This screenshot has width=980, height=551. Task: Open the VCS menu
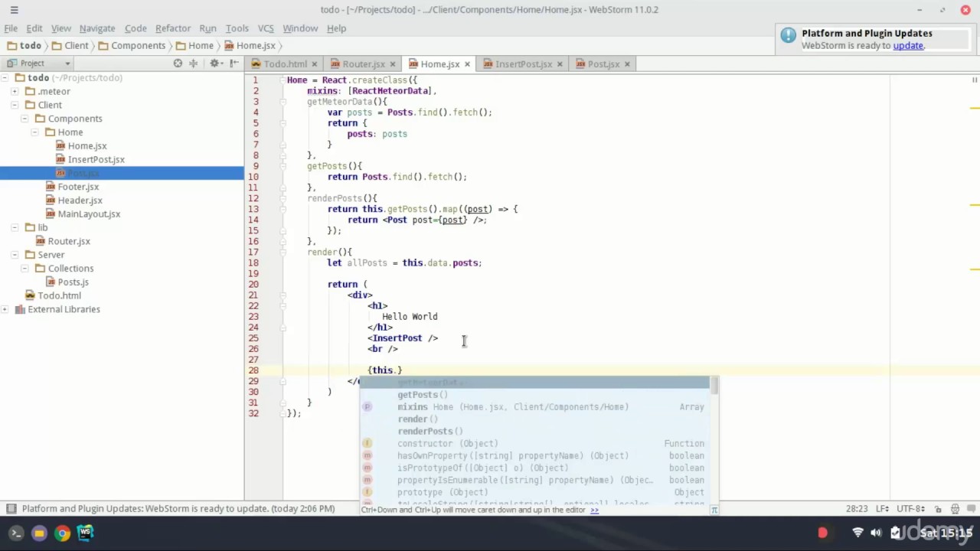266,28
